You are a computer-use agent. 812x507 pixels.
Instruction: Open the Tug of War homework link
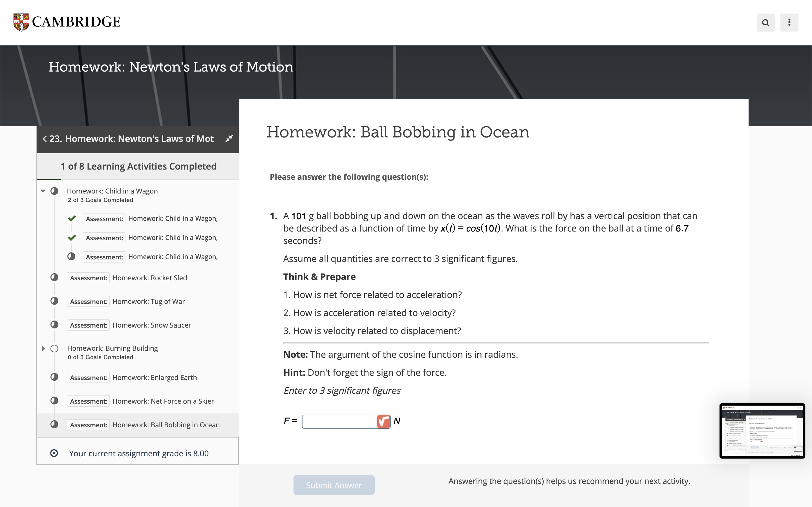click(149, 301)
